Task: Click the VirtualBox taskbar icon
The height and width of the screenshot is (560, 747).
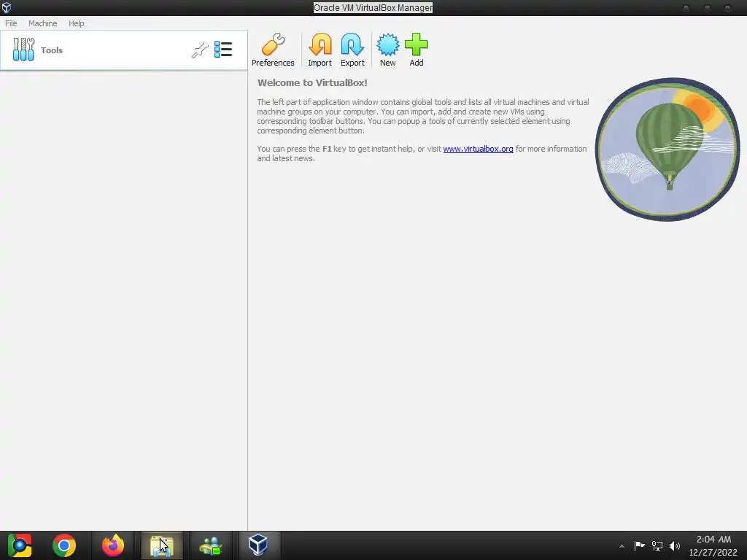Action: [258, 545]
